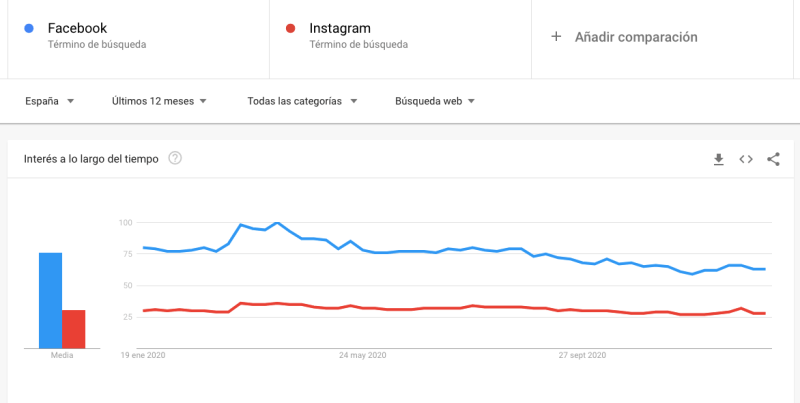Image resolution: width=800 pixels, height=403 pixels.
Task: Click the red Instagram term dot
Action: point(290,28)
